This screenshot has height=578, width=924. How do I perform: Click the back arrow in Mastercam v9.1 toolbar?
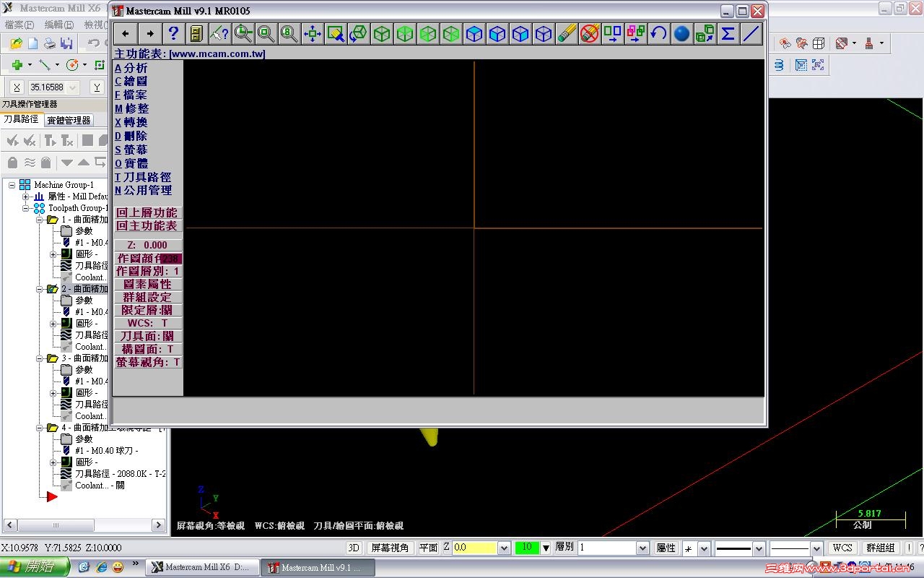click(126, 34)
